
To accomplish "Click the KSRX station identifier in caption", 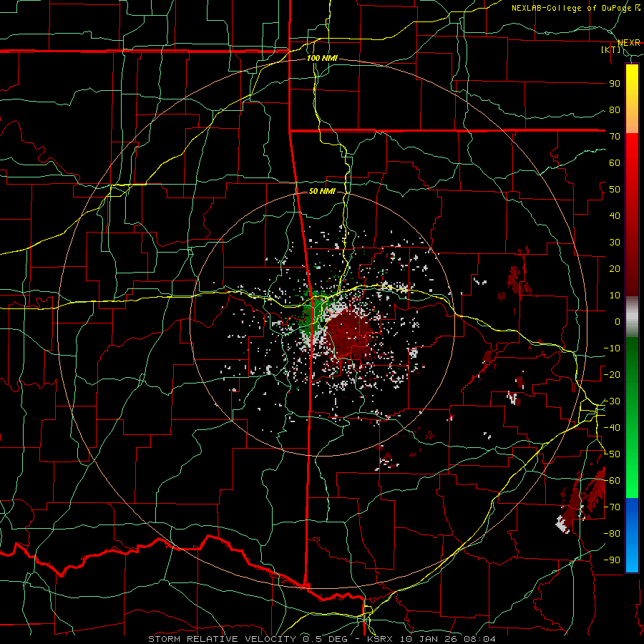I will [x=381, y=639].
